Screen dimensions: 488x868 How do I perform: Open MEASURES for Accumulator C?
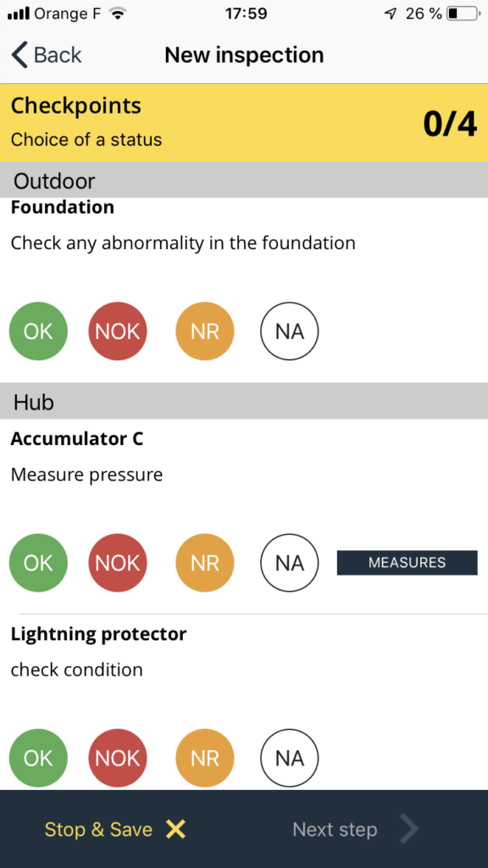[x=408, y=563]
